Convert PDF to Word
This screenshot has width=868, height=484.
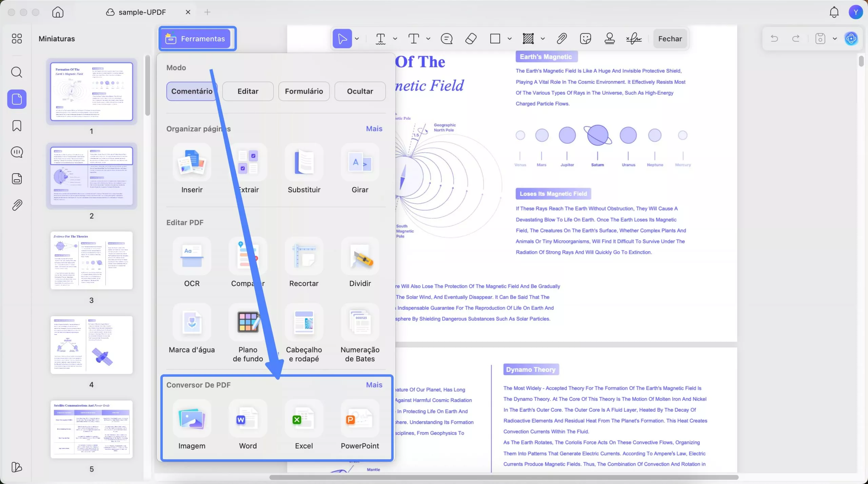(x=248, y=425)
